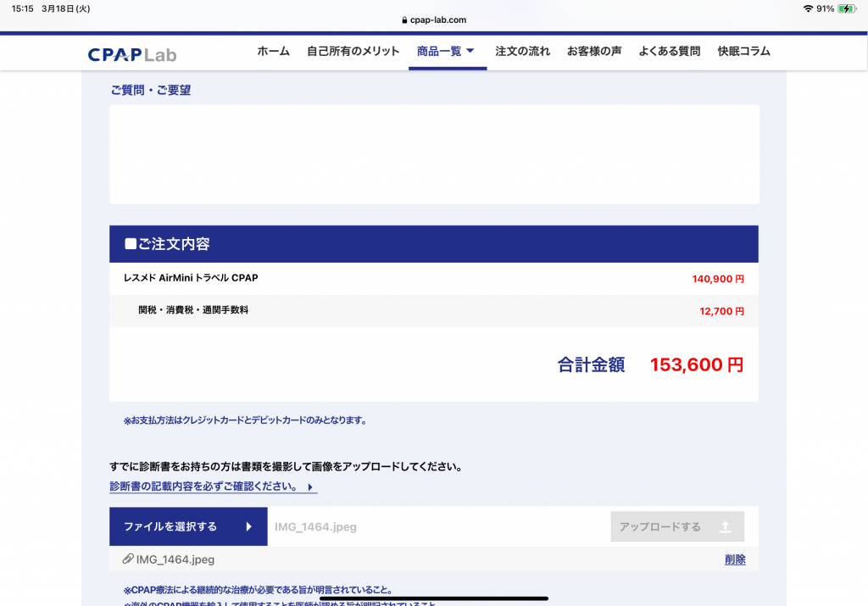Click the 91% battery percentage text
The height and width of the screenshot is (606, 868).
click(x=826, y=8)
